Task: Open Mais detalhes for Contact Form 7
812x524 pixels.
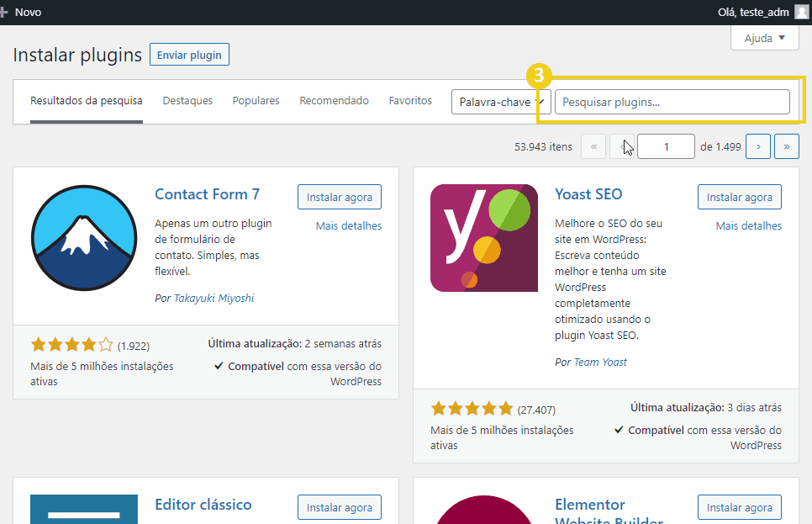Action: (349, 225)
